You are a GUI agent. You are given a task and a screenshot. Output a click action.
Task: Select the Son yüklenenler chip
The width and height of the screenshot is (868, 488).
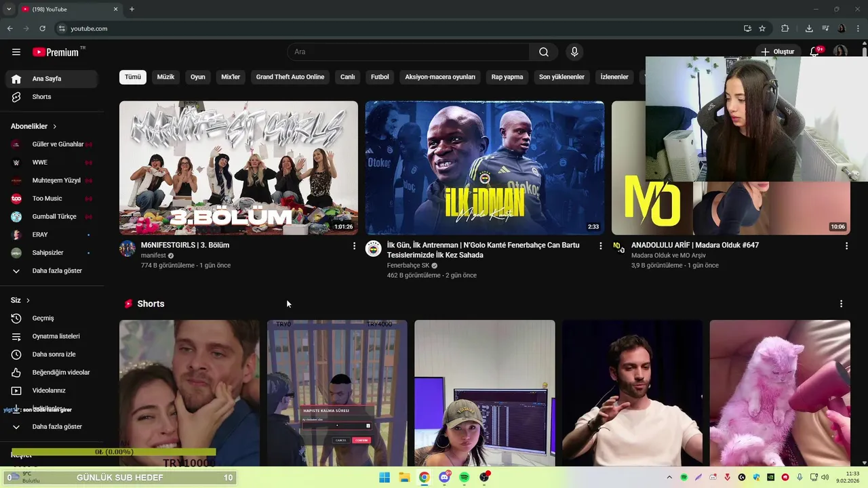(x=561, y=77)
